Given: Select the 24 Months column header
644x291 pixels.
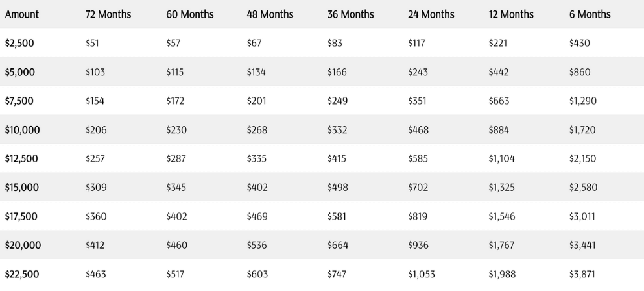Looking at the screenshot, I should [x=431, y=14].
